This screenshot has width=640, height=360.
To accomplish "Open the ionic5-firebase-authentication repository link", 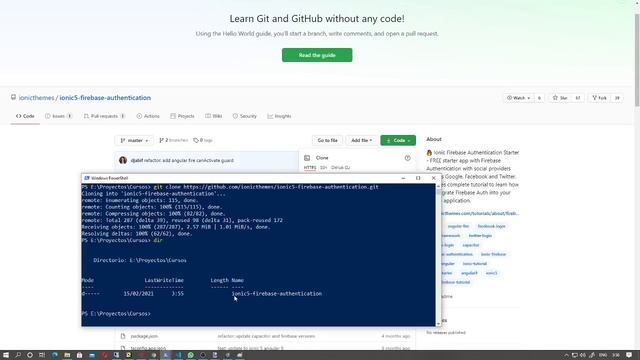I will click(105, 98).
